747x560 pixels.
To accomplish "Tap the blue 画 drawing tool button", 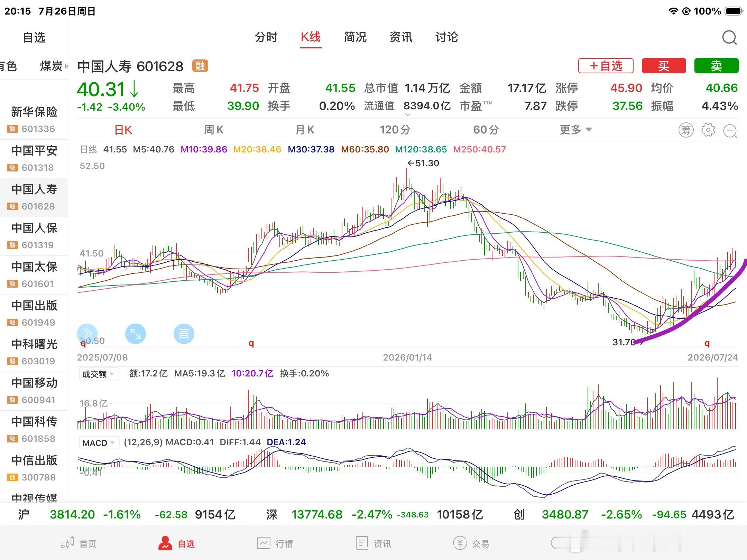I will (184, 334).
